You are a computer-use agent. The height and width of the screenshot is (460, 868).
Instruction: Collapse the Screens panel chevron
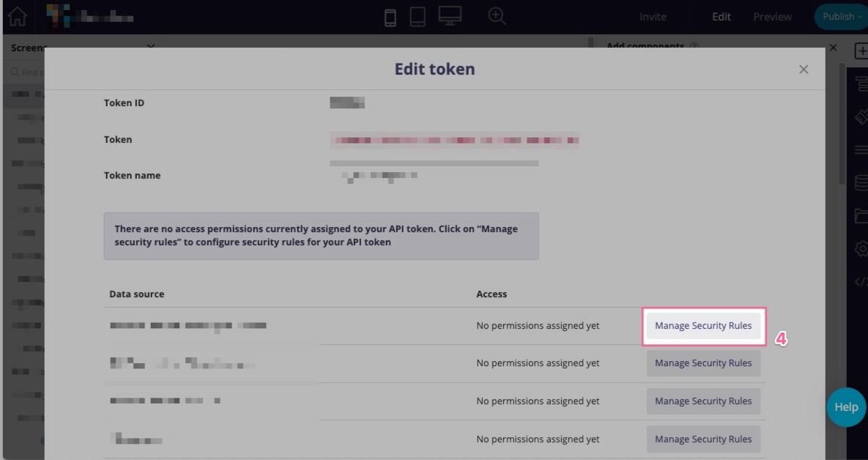151,48
